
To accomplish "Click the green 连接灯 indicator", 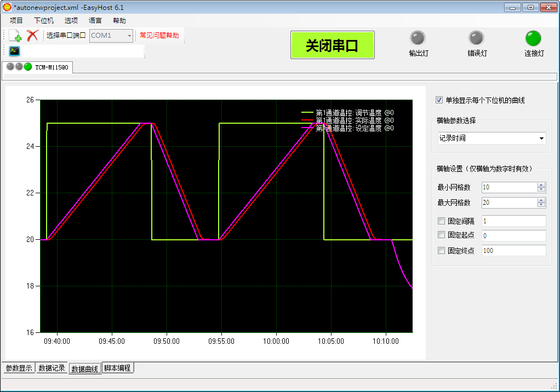I will [533, 38].
